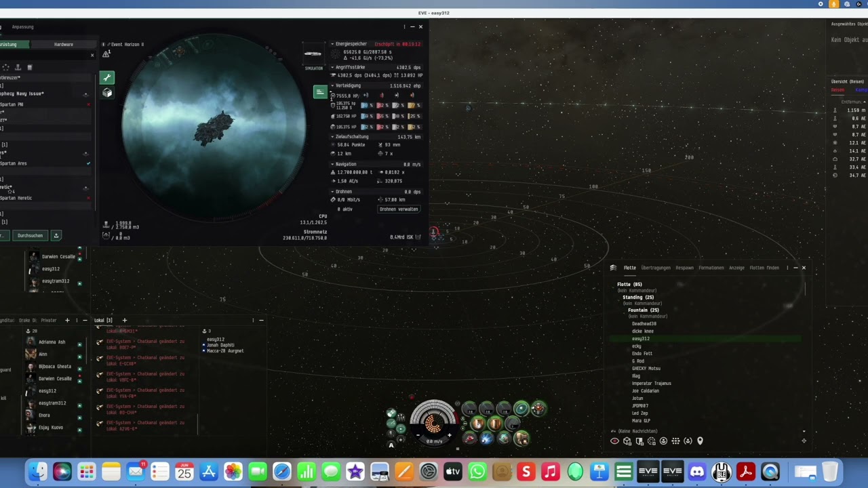Open Adobe Acrobat from the Dock
The image size is (868, 488).
pyautogui.click(x=745, y=471)
